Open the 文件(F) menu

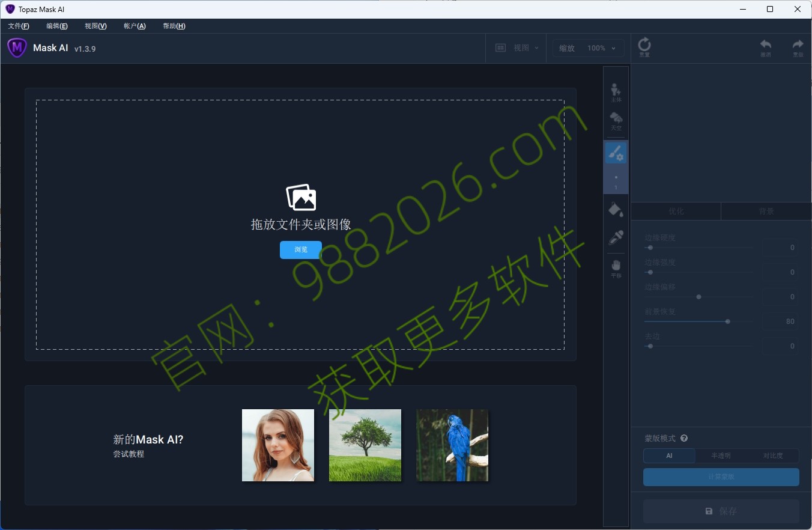19,26
